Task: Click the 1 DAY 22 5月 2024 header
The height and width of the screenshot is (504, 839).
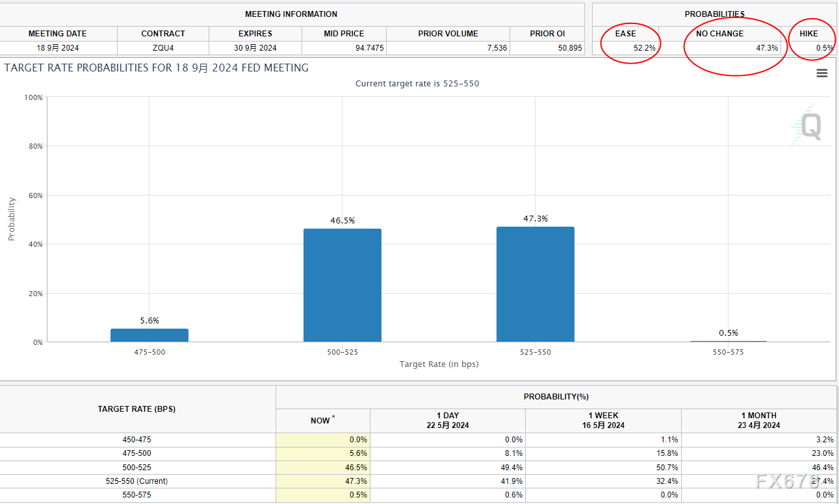Action: click(x=447, y=420)
